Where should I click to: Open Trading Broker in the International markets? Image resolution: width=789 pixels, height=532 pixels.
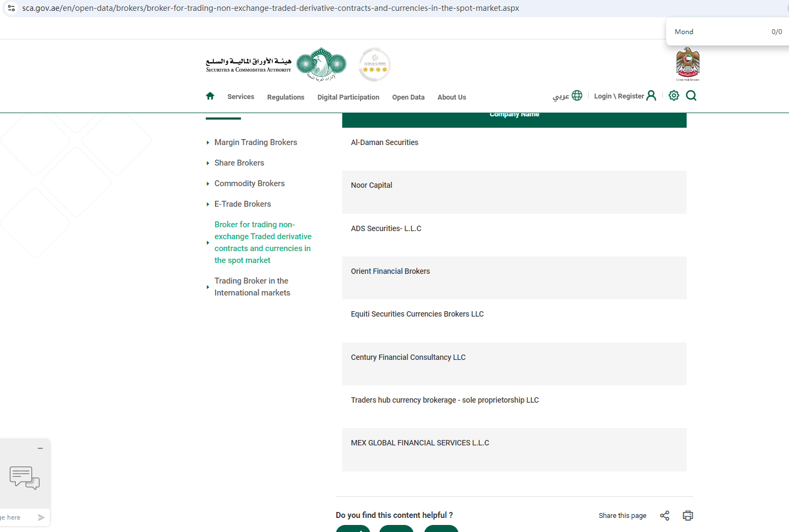pyautogui.click(x=252, y=287)
